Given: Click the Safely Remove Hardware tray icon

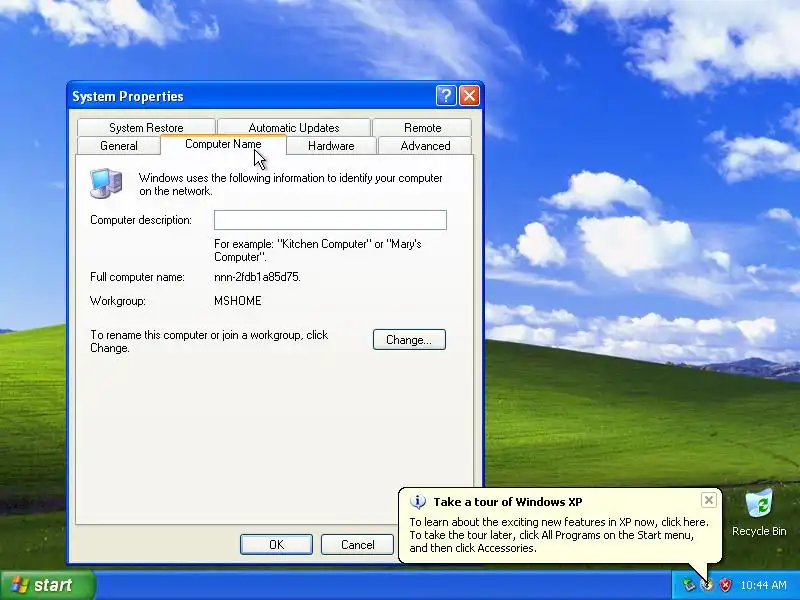Looking at the screenshot, I should coord(689,585).
